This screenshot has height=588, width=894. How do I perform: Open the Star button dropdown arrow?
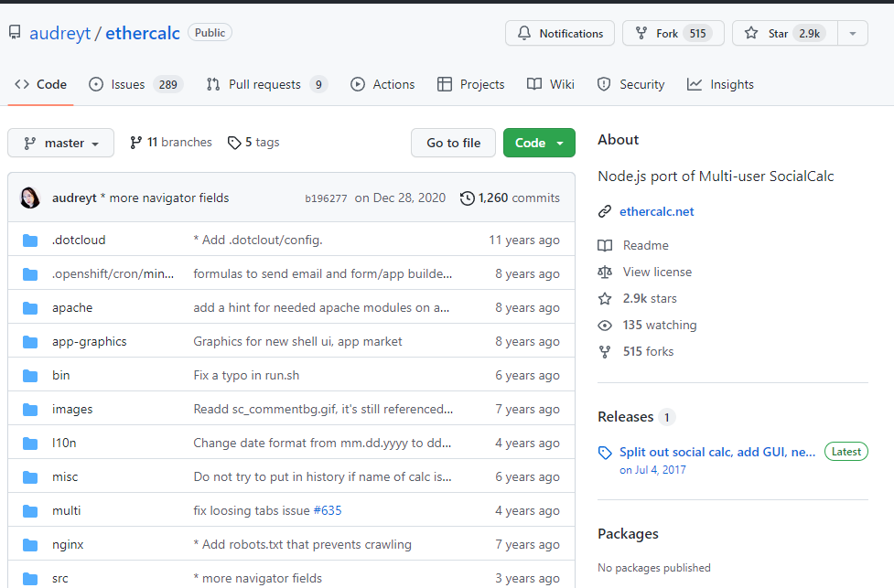coord(853,33)
